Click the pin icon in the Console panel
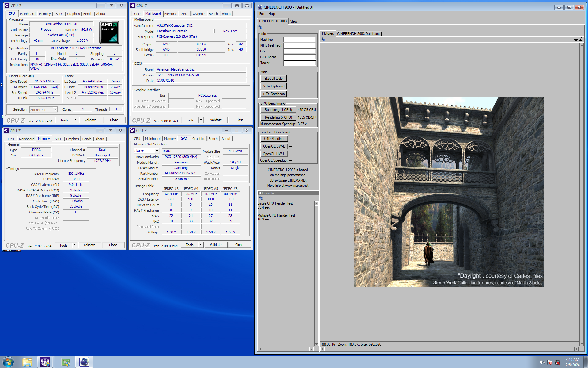 (x=261, y=198)
